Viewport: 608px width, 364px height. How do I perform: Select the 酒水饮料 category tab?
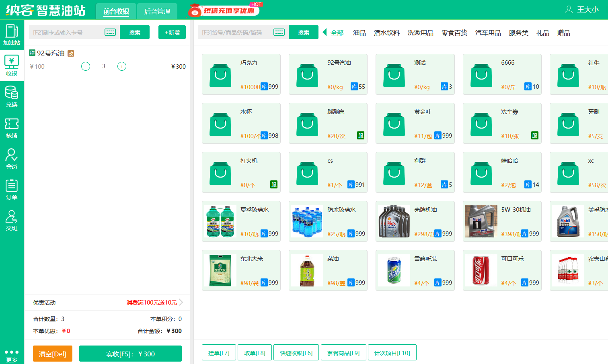click(x=386, y=33)
